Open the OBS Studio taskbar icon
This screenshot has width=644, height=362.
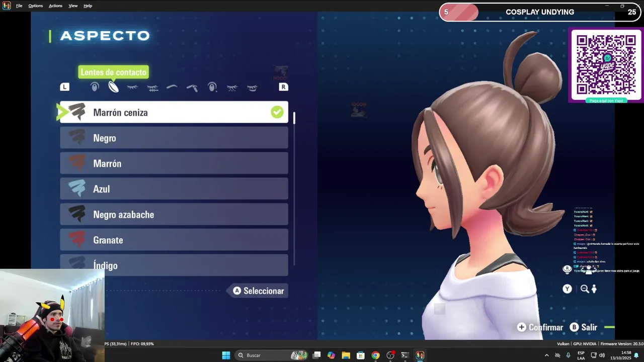click(x=390, y=355)
